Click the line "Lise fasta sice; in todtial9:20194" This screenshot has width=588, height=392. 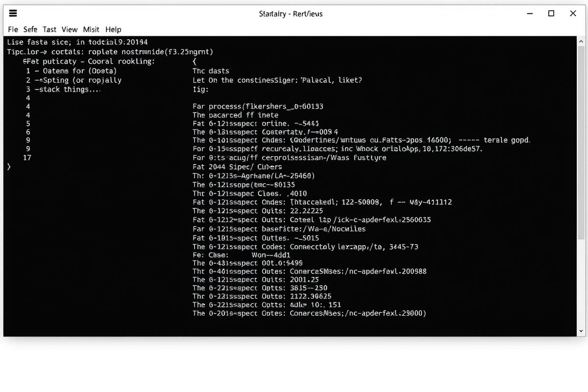point(78,43)
